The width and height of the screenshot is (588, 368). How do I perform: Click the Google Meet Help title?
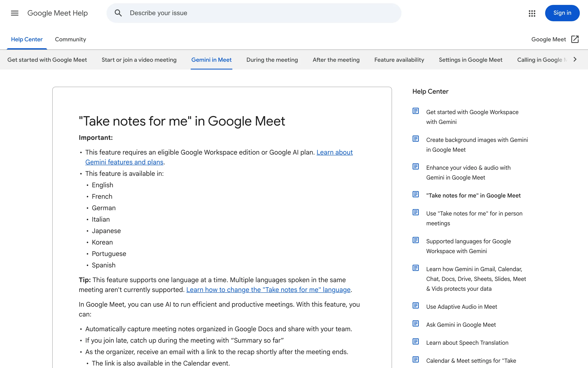tap(57, 13)
